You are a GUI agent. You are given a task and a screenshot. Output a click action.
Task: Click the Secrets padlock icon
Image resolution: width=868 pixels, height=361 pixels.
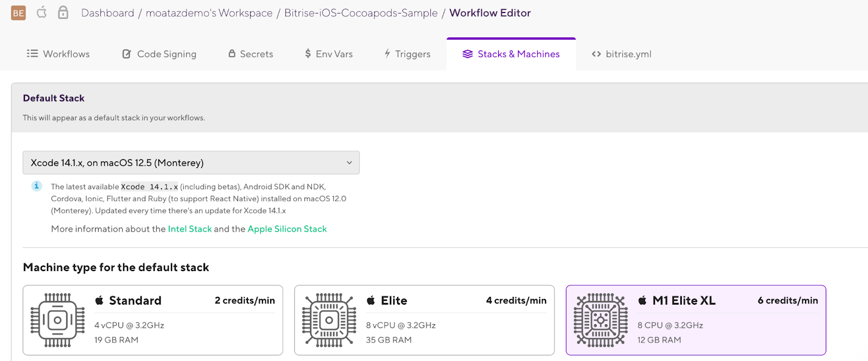tap(232, 54)
